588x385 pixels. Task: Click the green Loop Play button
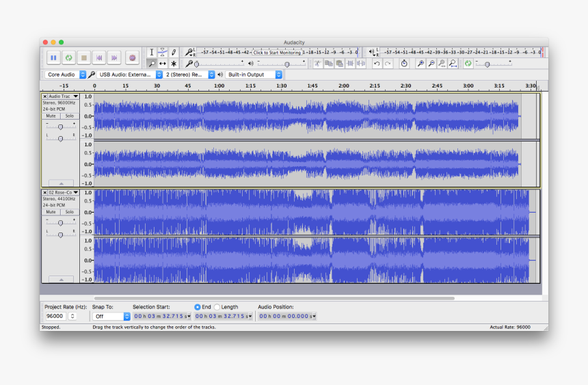coord(68,58)
